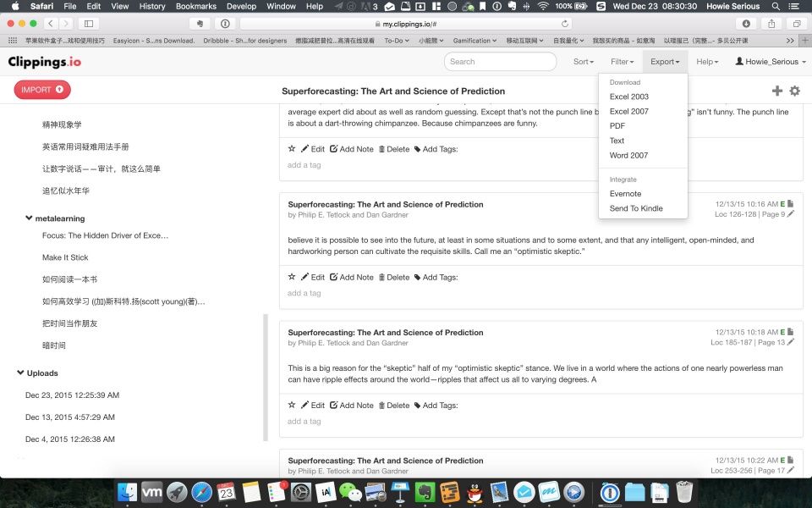Image resolution: width=812 pixels, height=508 pixels.
Task: Open Evernote from the Dock
Action: point(425,492)
